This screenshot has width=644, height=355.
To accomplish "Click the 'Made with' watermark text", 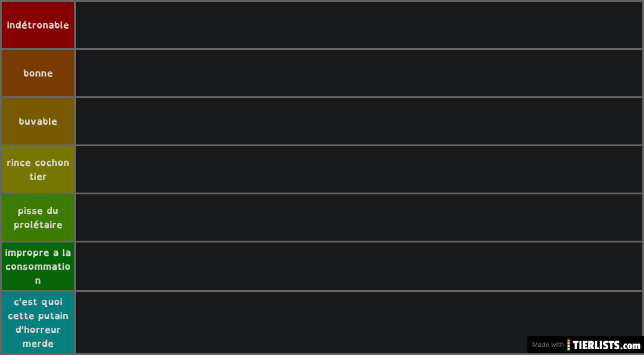I will coord(548,345).
